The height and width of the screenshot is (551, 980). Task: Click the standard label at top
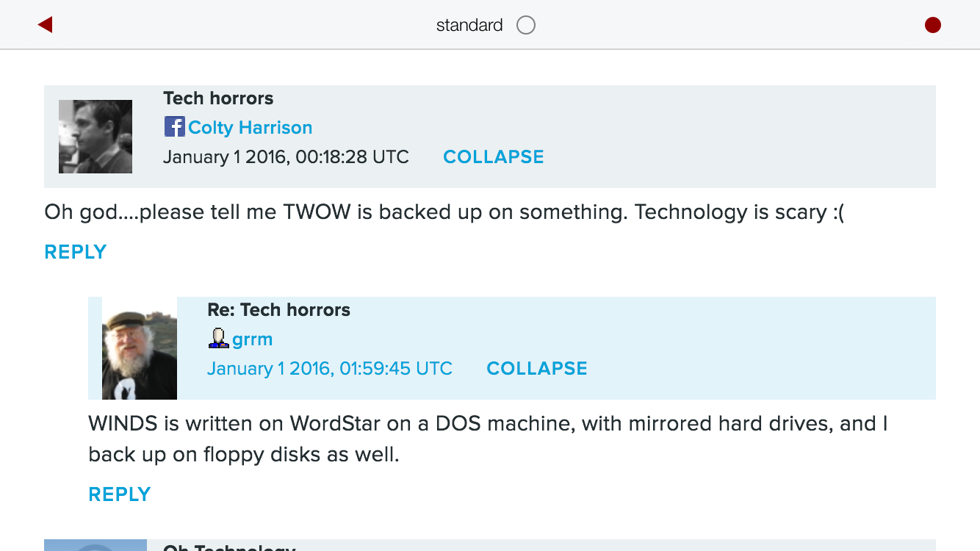tap(469, 25)
